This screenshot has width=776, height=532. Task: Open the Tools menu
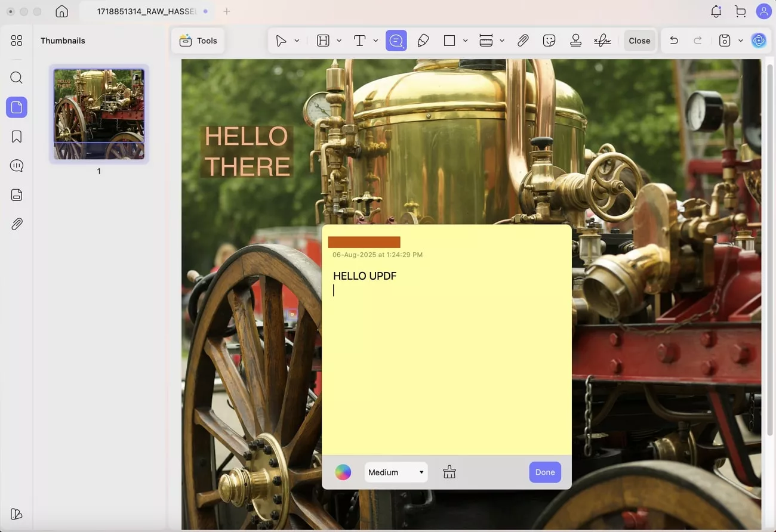[198, 41]
